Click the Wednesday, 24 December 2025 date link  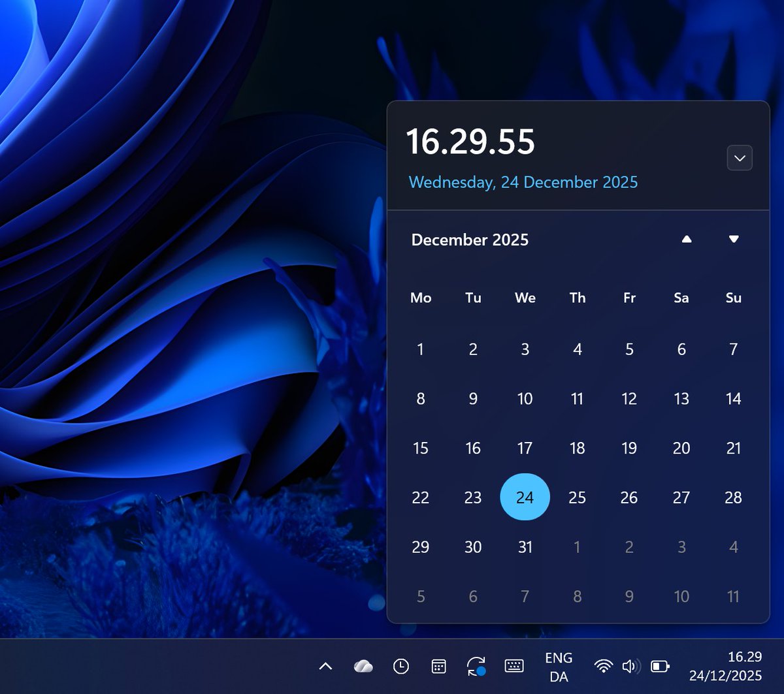(x=523, y=182)
